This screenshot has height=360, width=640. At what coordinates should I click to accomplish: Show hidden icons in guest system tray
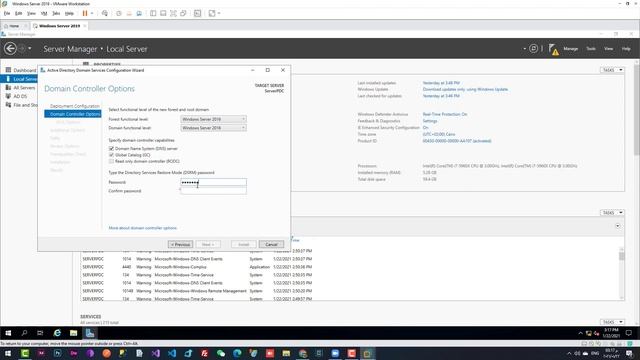580,333
